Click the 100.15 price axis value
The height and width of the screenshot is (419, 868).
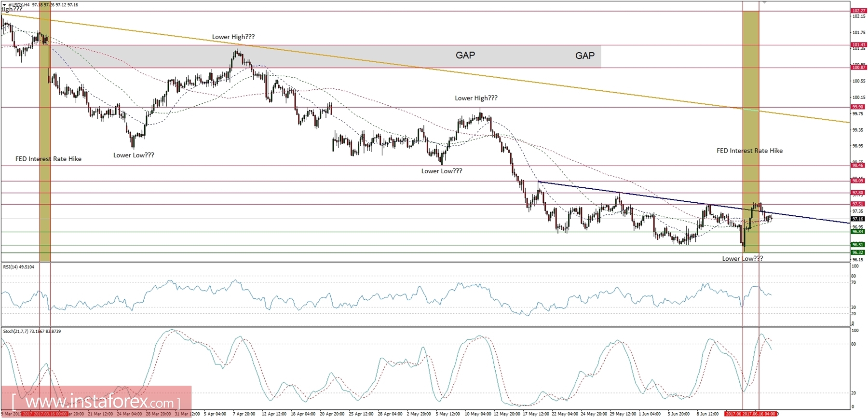[858, 98]
